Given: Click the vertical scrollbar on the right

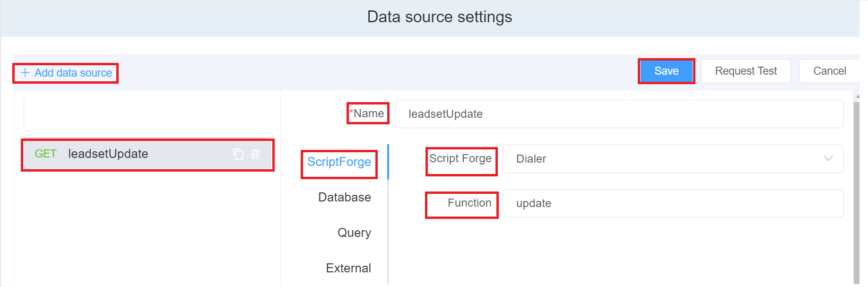Looking at the screenshot, I should (857, 189).
